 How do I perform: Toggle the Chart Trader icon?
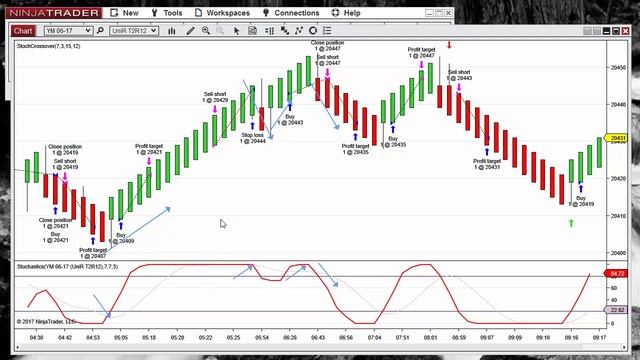tap(252, 31)
